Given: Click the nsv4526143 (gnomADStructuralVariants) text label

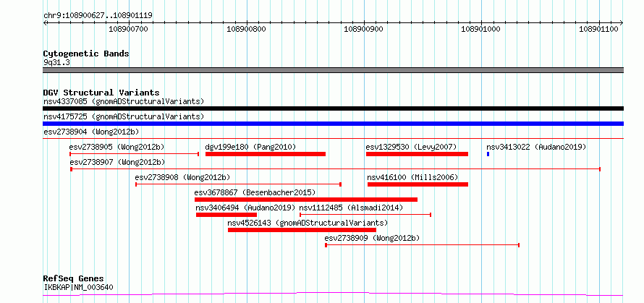Looking at the screenshot, I should click(308, 223).
